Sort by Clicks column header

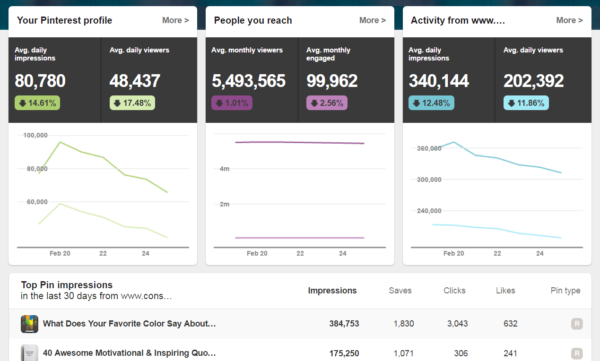455,291
